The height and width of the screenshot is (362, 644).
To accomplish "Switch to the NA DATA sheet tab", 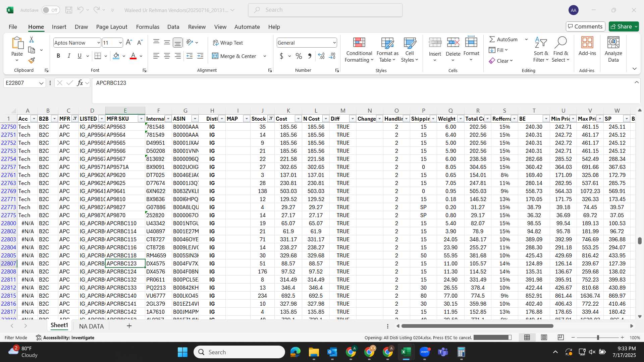I will 91,326.
